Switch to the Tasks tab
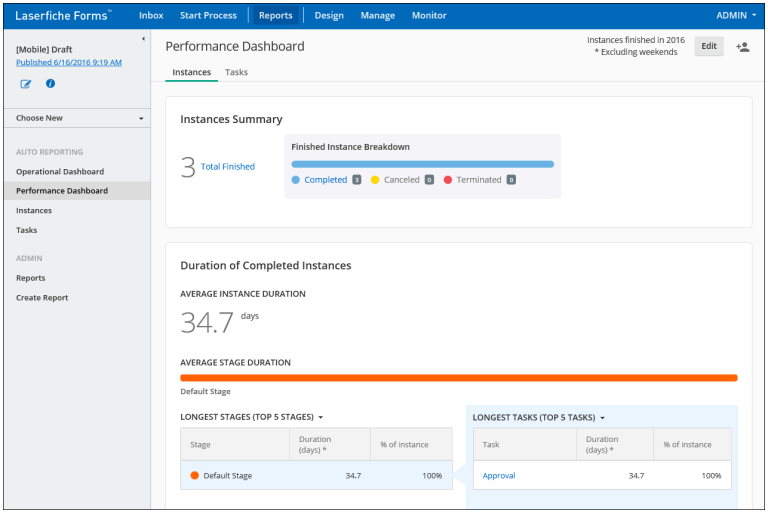Screen dimensions: 768x512 (x=236, y=73)
